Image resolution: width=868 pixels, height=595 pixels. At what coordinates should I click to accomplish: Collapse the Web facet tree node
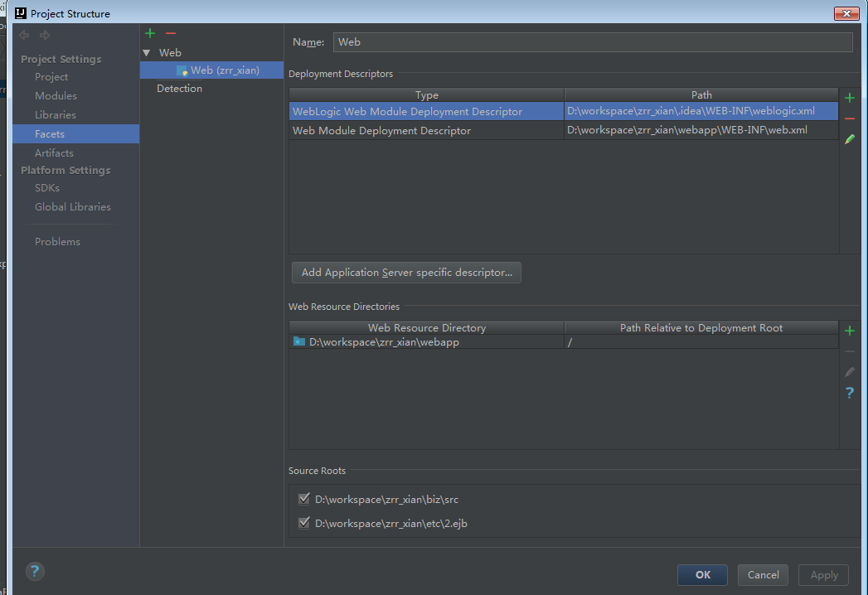147,53
